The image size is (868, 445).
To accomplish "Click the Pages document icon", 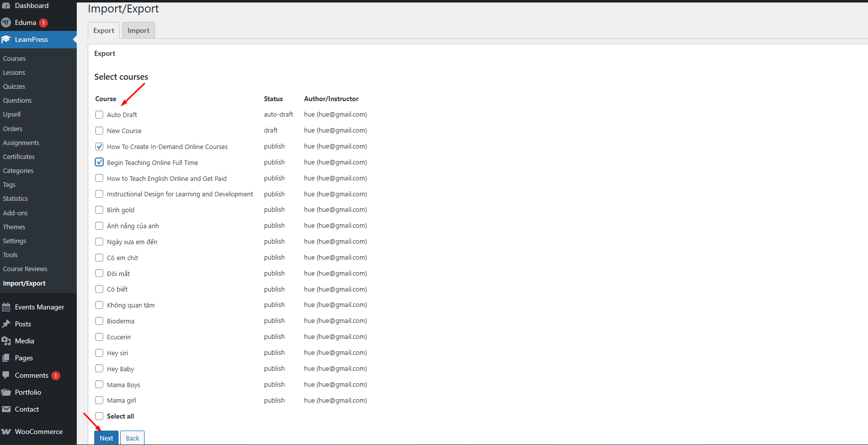I will click(6, 358).
